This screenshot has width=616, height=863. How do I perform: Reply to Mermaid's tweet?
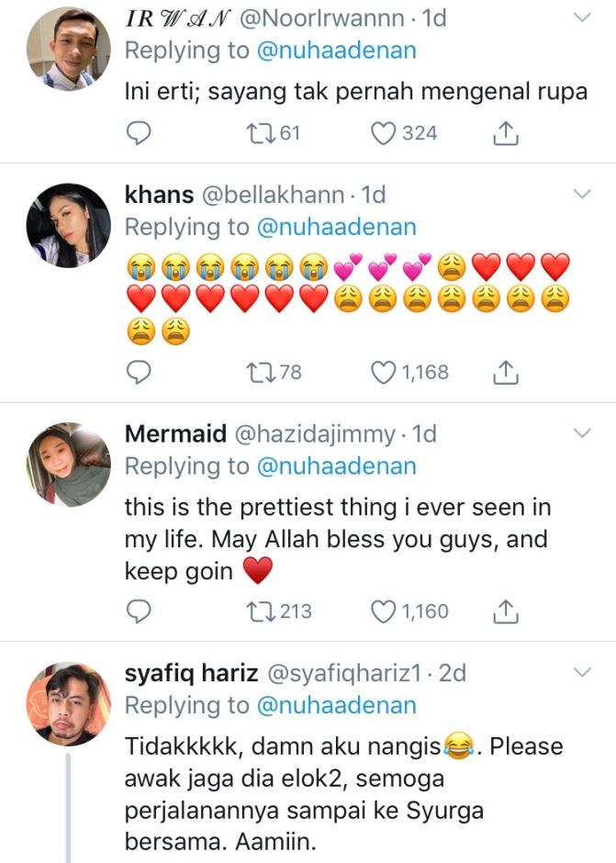click(138, 611)
